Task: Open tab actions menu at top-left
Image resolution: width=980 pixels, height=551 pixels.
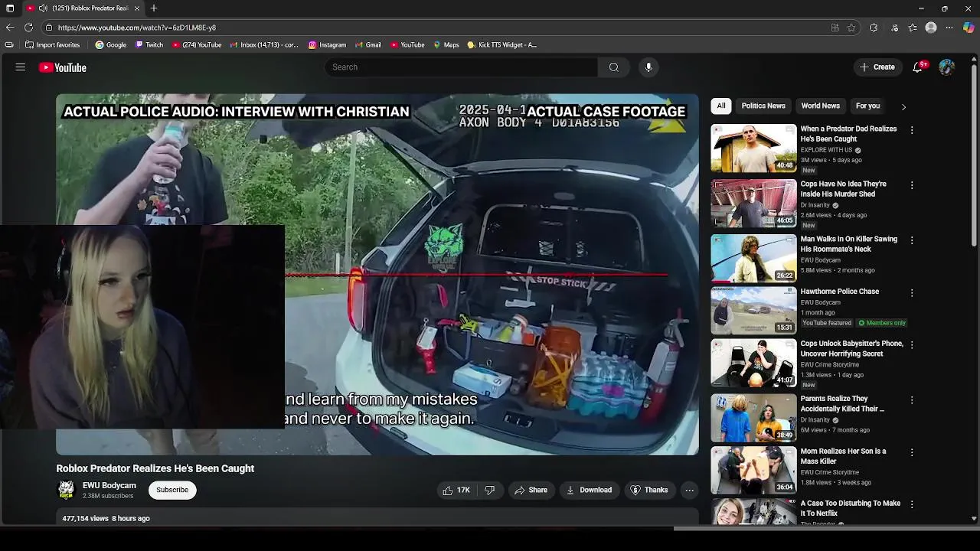Action: coord(10,8)
